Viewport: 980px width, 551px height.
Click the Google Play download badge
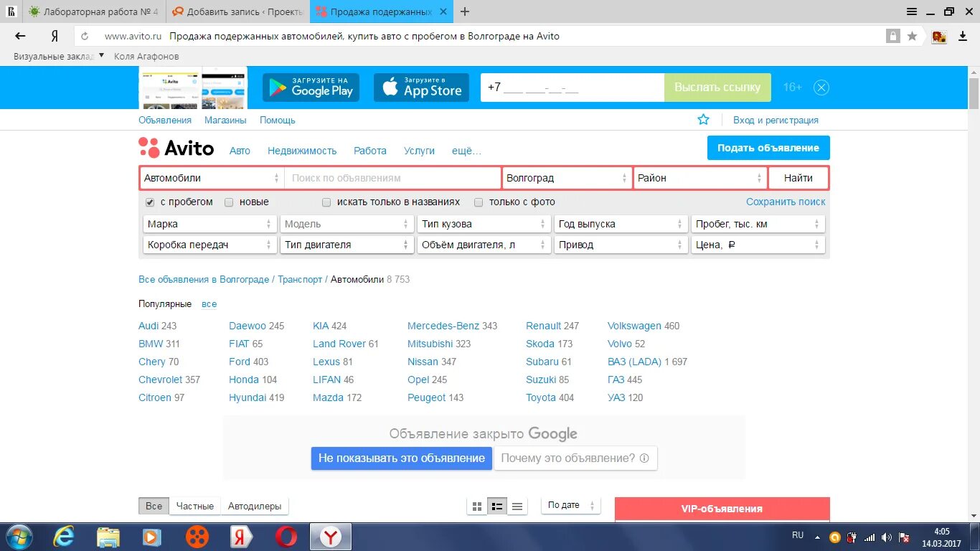click(x=311, y=88)
